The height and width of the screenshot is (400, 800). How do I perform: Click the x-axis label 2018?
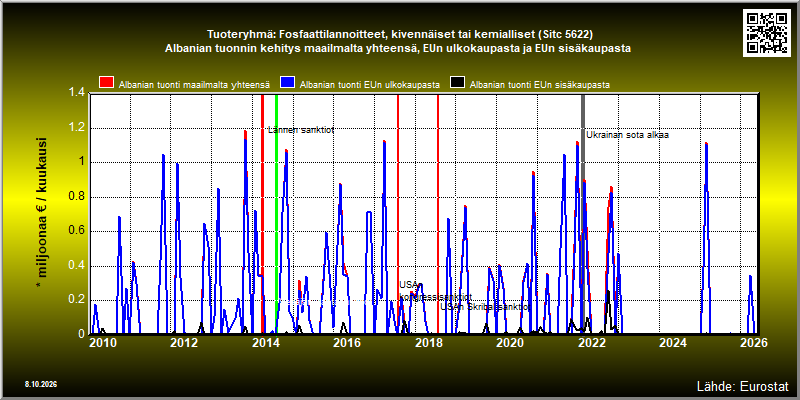[x=428, y=343]
